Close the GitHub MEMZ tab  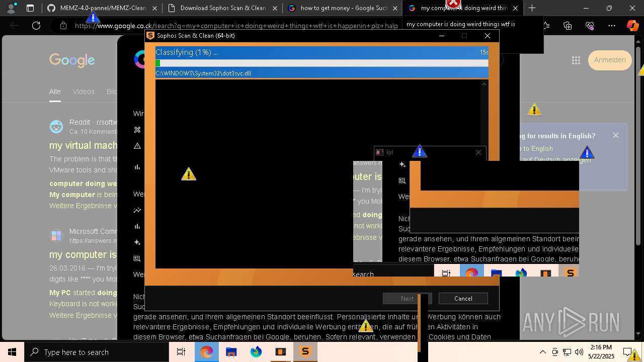pos(154,9)
